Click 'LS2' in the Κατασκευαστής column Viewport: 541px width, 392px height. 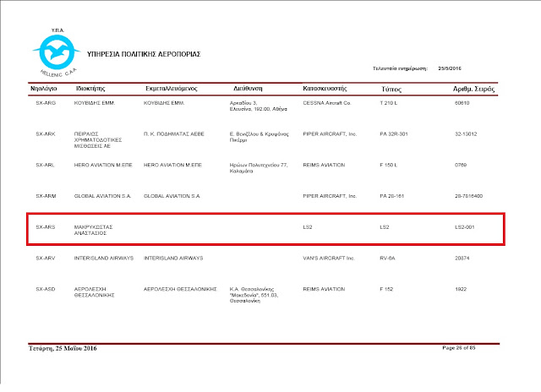tap(308, 227)
